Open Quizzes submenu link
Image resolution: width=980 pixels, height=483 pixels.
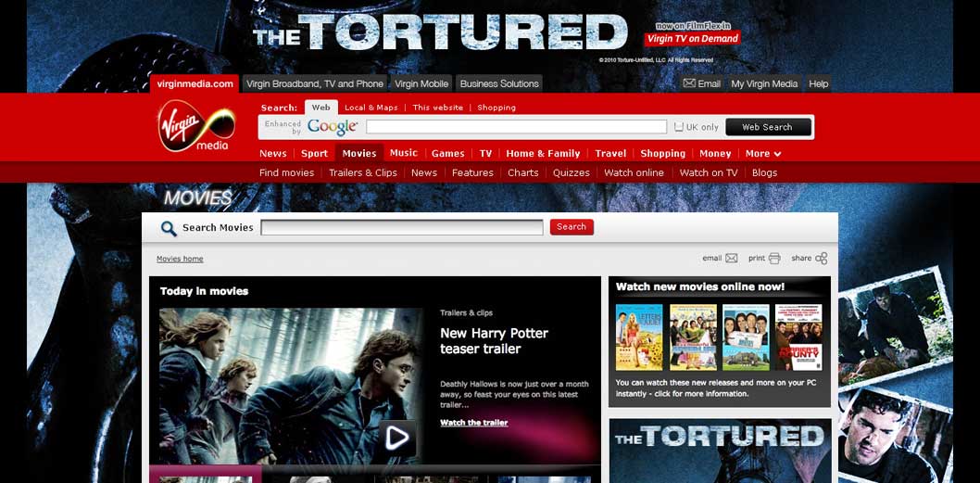(x=572, y=172)
